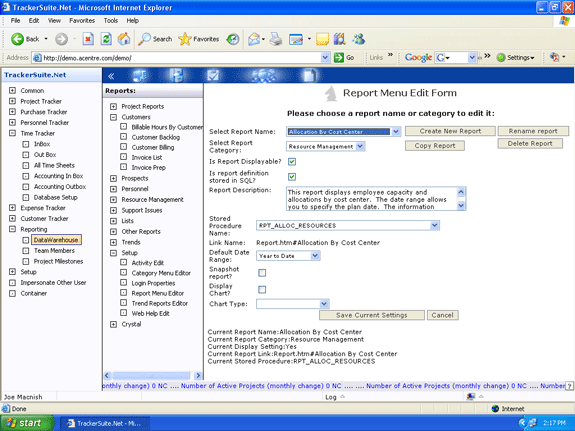Open the address bar dropdown arrow
Screen dimensions: 575x431
325,58
